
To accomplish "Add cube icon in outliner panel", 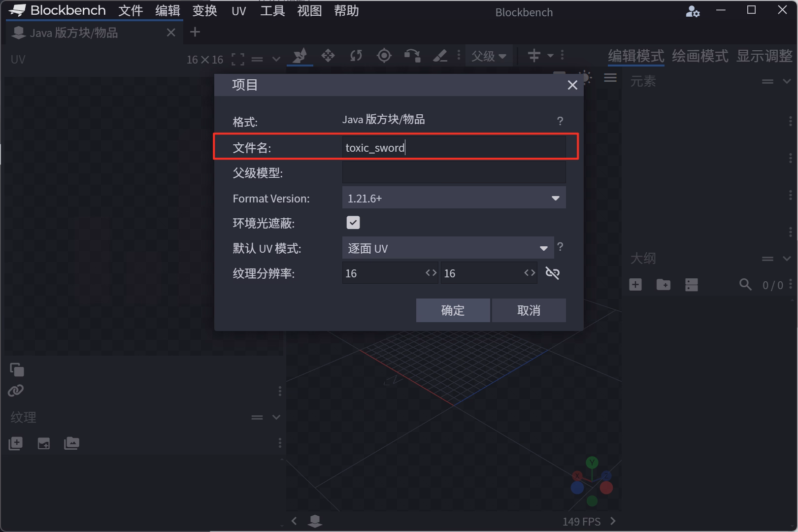I will (x=635, y=285).
